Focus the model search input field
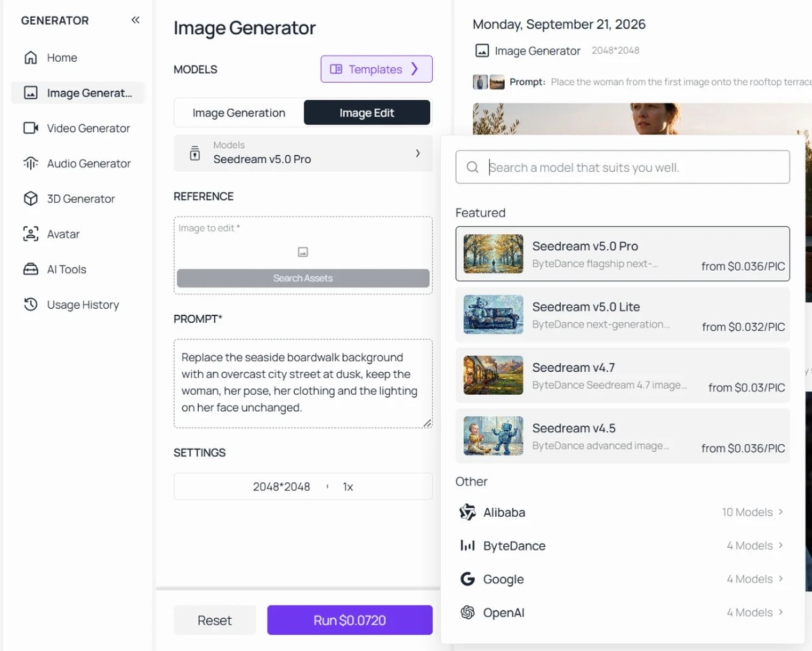This screenshot has width=812, height=651. click(x=622, y=167)
